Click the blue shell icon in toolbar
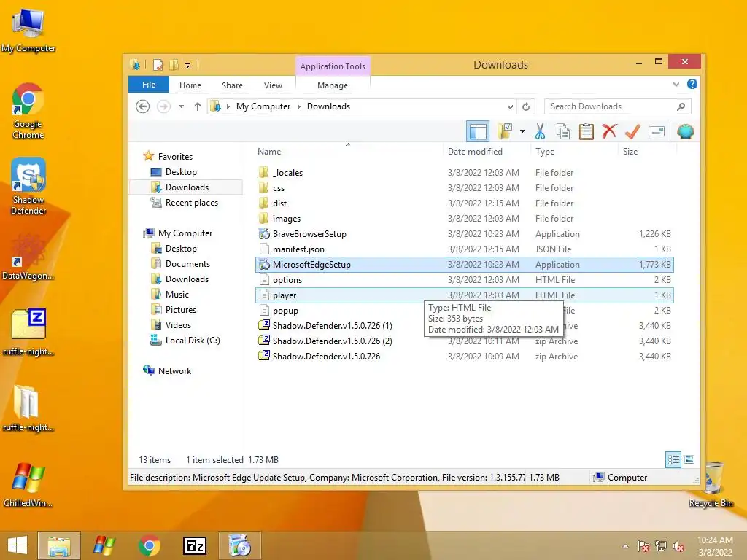747x560 pixels. [x=685, y=131]
